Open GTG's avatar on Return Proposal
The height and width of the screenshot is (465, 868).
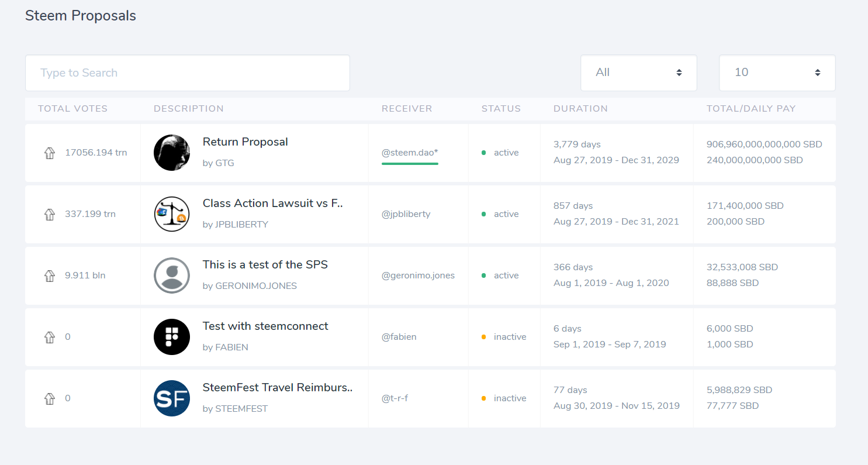(x=172, y=153)
